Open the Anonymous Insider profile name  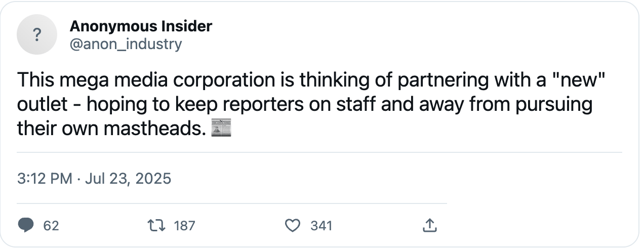point(141,26)
